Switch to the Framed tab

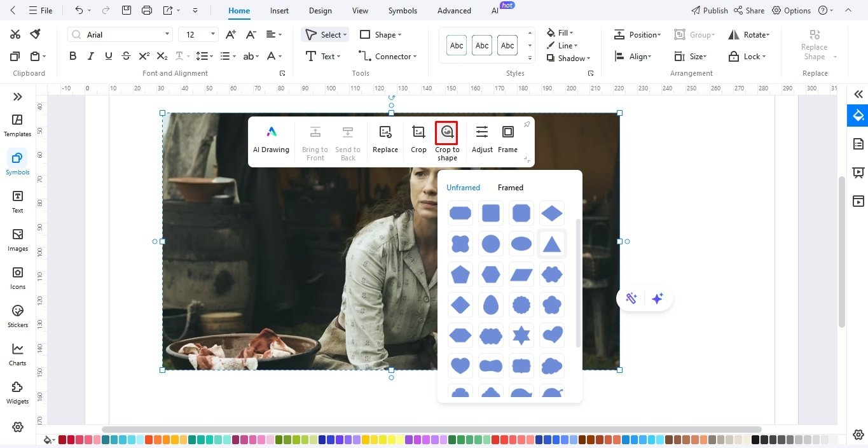(511, 188)
